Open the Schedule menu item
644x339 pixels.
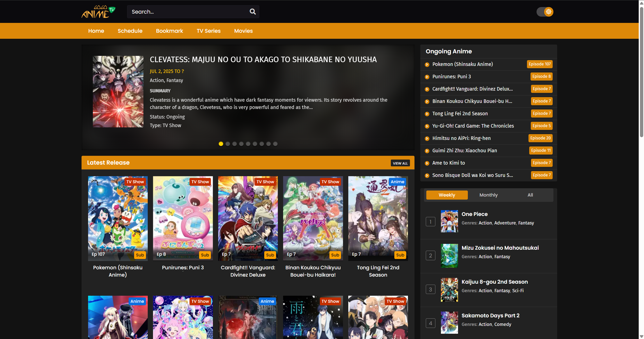pos(130,31)
